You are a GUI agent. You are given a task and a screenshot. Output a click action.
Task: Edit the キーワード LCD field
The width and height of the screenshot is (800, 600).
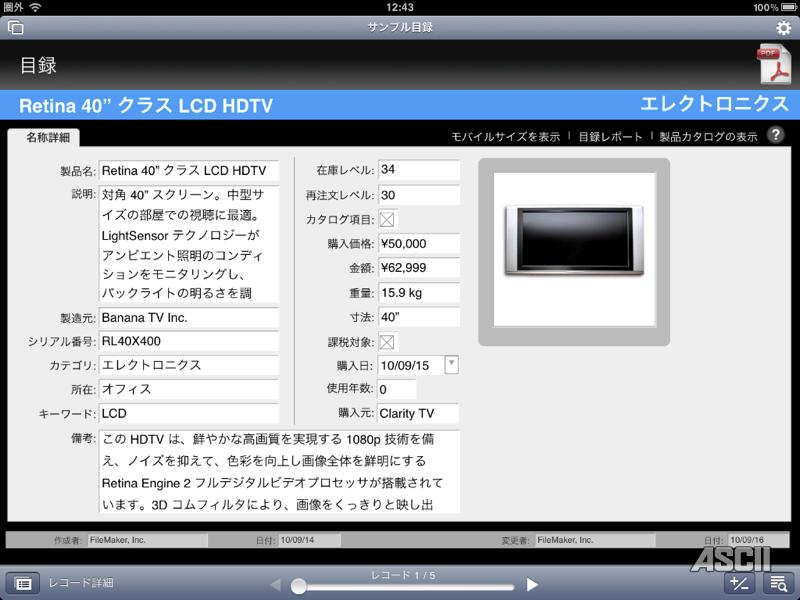coord(189,413)
